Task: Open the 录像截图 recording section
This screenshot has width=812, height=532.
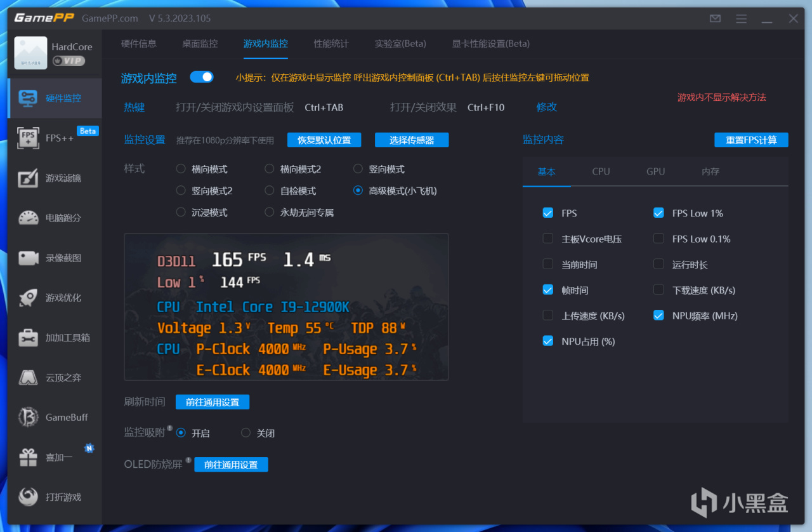Action: pos(55,258)
